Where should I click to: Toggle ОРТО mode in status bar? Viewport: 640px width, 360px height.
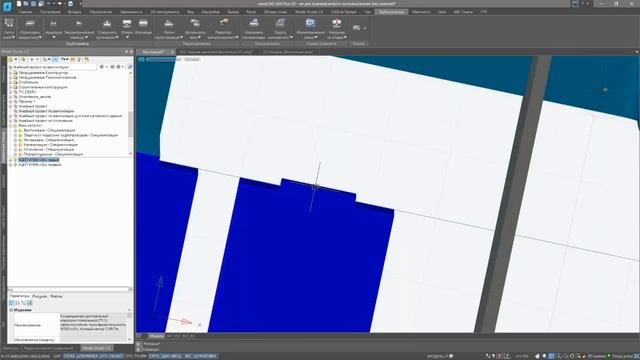(154, 356)
